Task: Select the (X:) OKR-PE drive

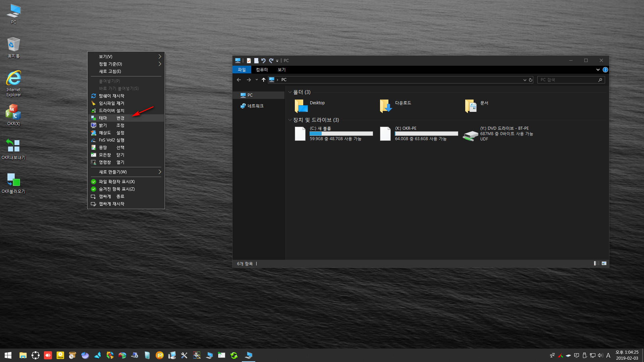Action: [419, 134]
